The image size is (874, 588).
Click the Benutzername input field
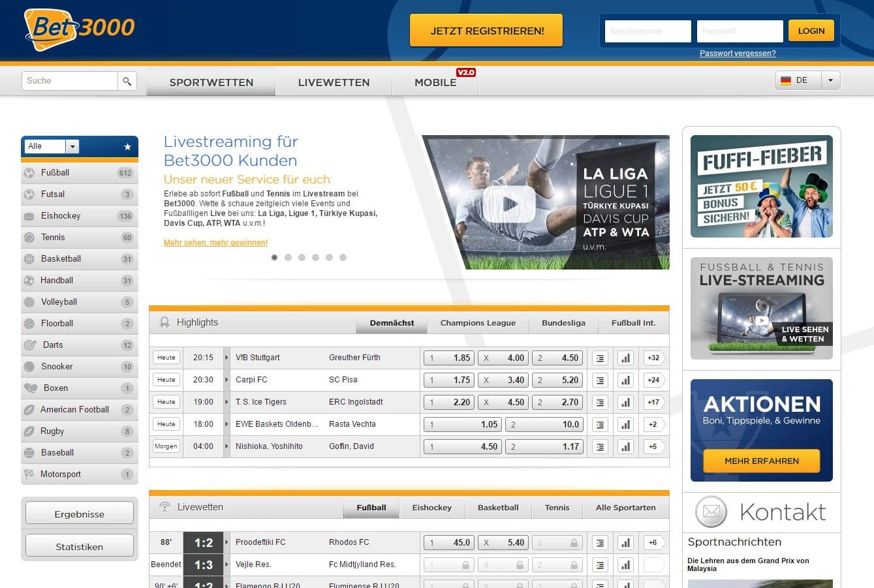(x=648, y=31)
